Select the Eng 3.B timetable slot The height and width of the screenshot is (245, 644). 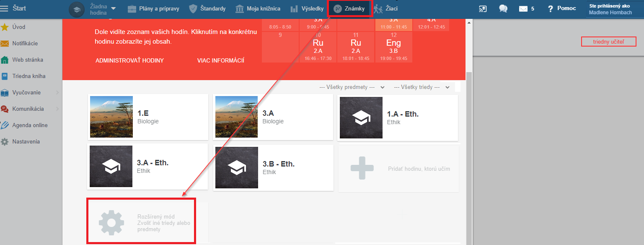pos(393,47)
